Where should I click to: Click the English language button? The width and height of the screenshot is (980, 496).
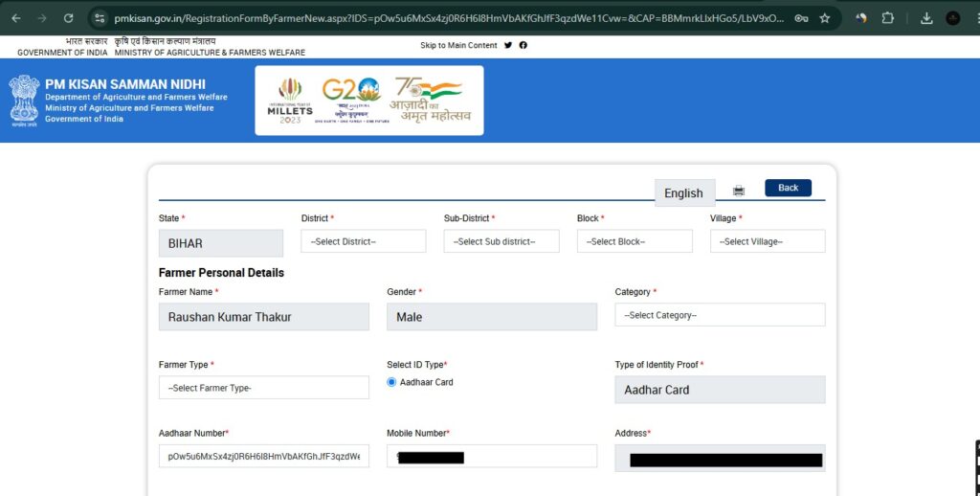point(683,192)
